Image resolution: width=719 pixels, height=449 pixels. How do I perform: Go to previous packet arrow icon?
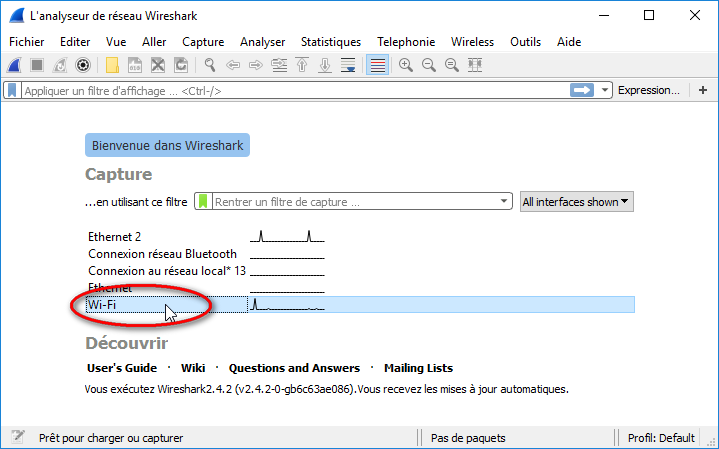coord(233,65)
